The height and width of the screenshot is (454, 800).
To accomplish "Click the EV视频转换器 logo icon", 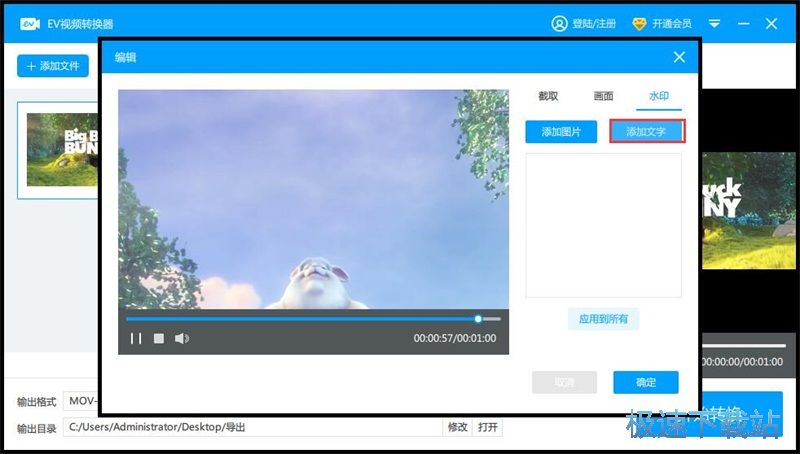I will click(30, 23).
